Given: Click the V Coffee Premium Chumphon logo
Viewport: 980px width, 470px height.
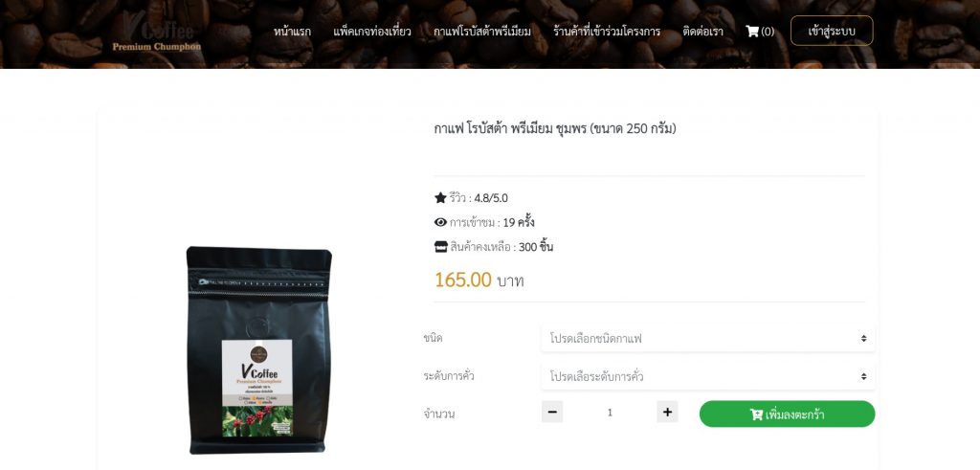Looking at the screenshot, I should [157, 33].
